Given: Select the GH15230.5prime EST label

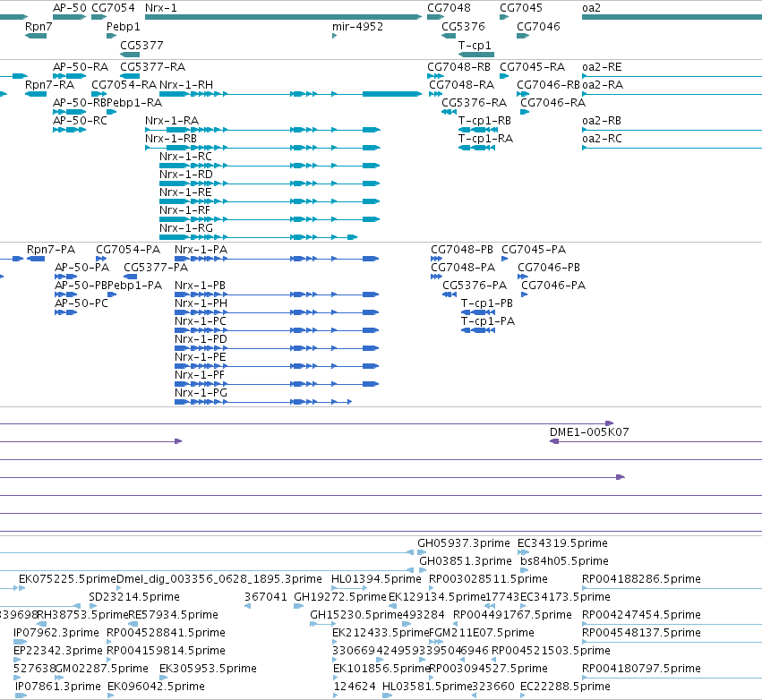Looking at the screenshot, I should pos(356,615).
